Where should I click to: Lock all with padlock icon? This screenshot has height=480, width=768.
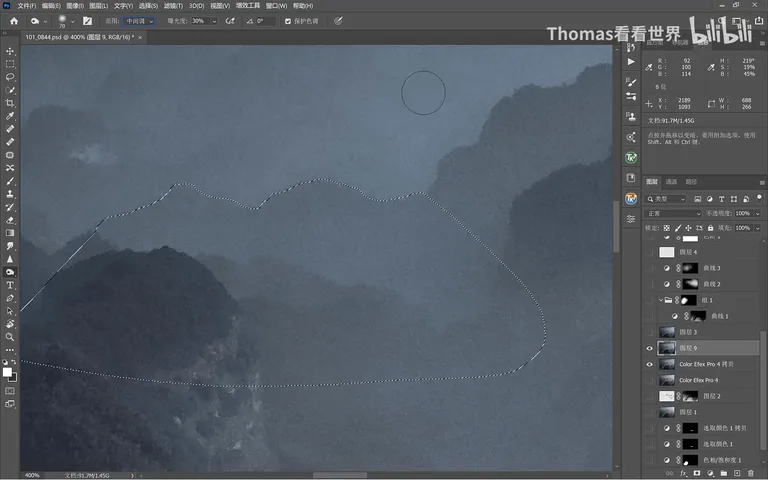[710, 228]
